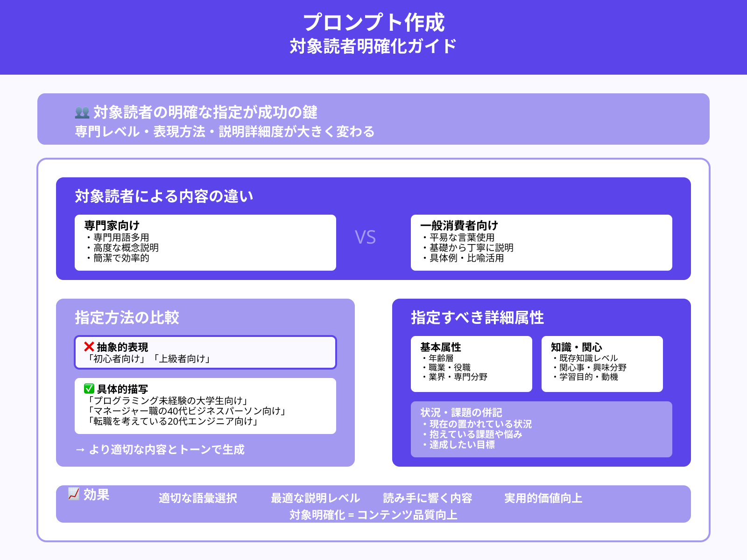Viewport: 747px width, 560px height.
Task: Click the subtitle 対象読者明確化ガイド
Action: (x=373, y=46)
